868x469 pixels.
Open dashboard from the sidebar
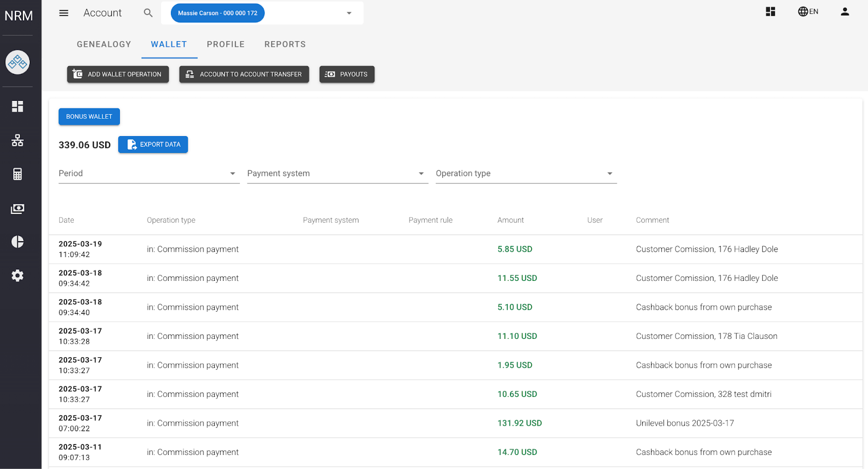(x=17, y=106)
